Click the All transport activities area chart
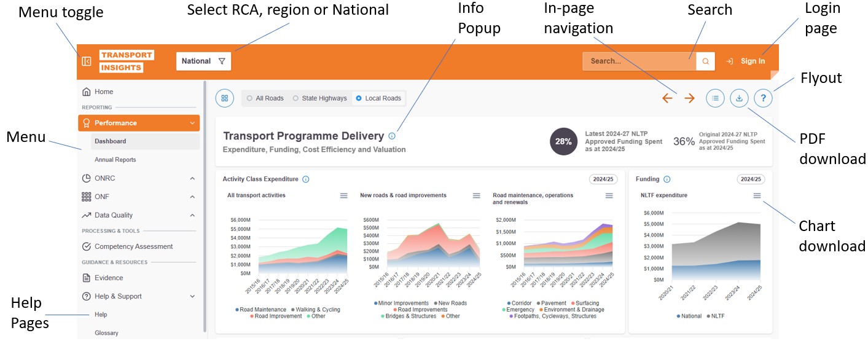Viewport: 868px width, 349px height. click(x=303, y=251)
